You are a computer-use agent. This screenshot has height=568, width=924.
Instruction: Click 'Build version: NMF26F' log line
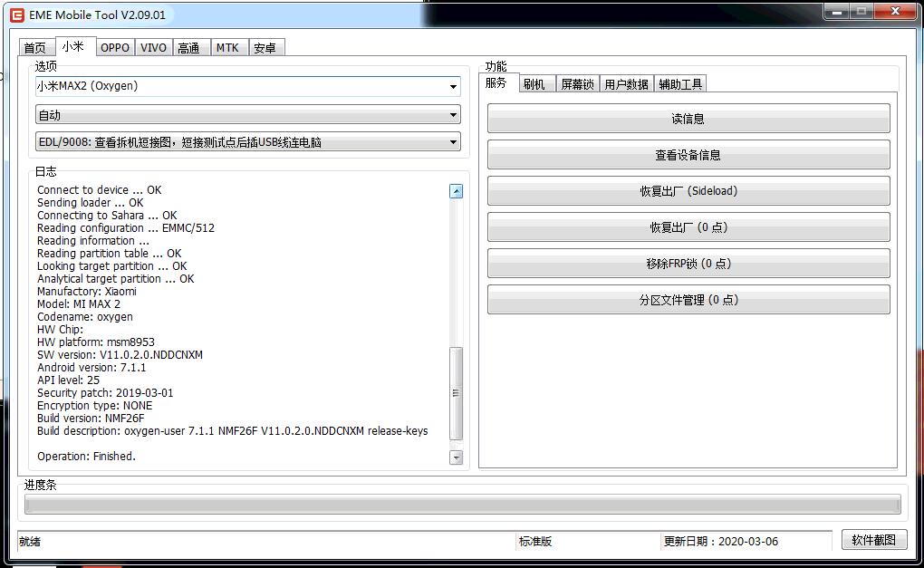[91, 419]
